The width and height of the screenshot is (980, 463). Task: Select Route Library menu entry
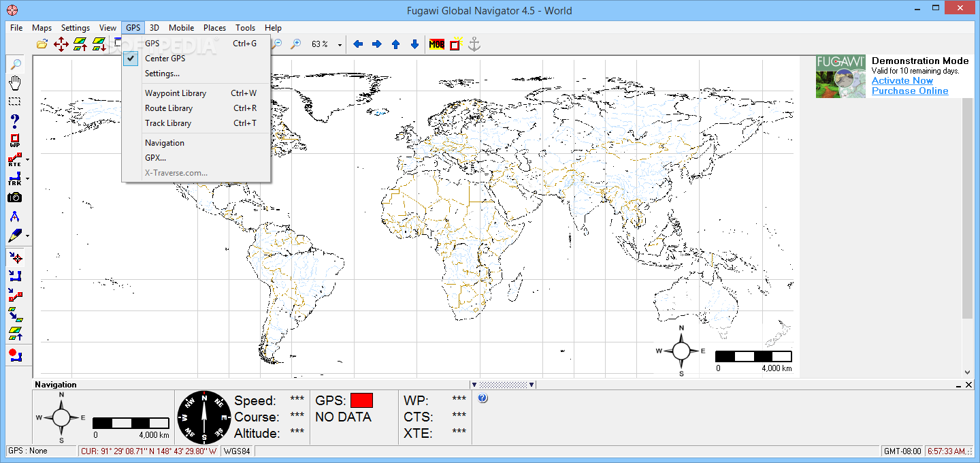[x=196, y=108]
